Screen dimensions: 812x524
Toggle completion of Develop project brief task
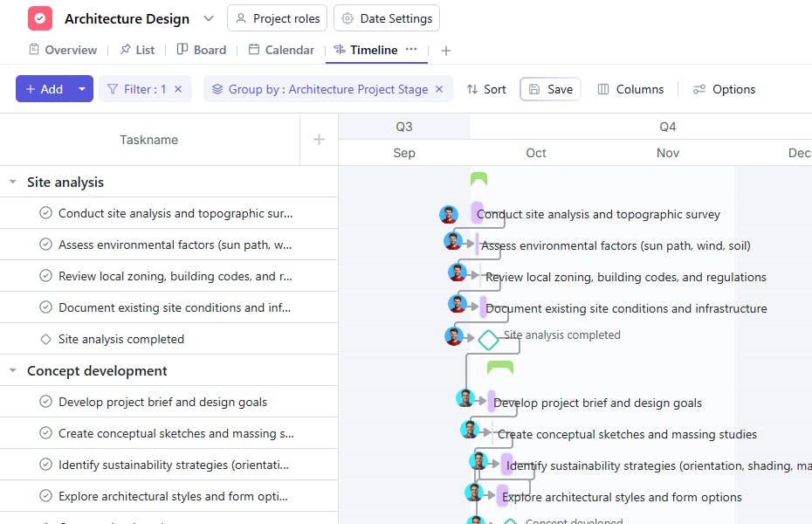[x=45, y=402]
